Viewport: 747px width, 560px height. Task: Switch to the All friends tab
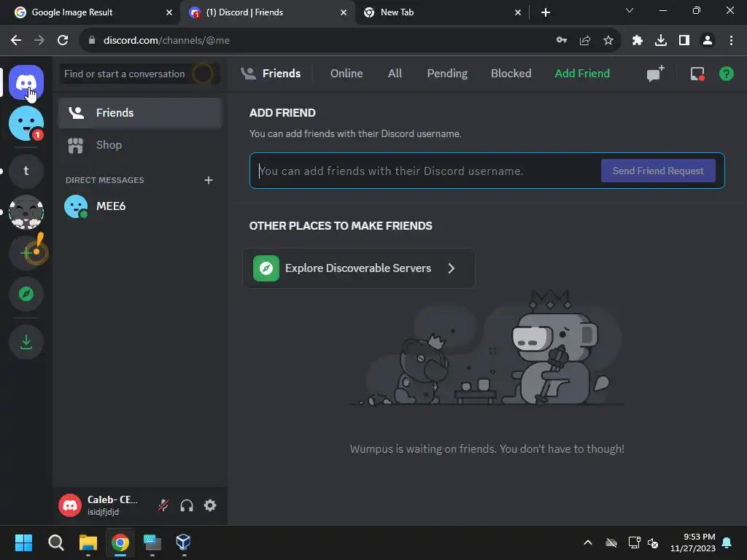click(x=395, y=74)
